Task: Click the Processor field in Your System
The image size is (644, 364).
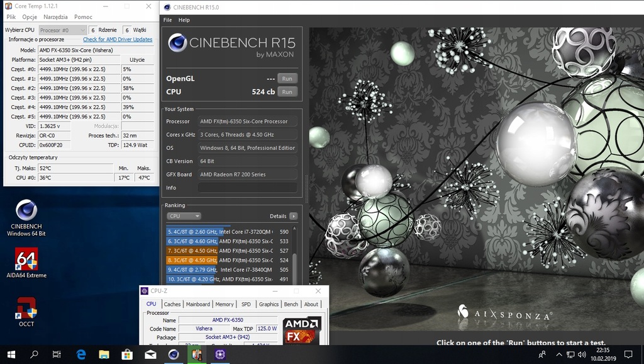Action: tap(248, 122)
